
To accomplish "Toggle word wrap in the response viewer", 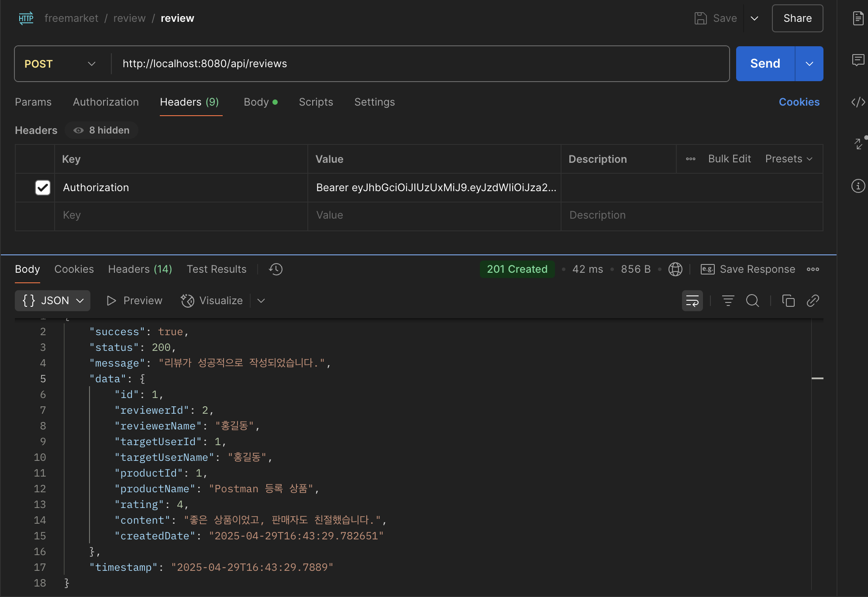I will tap(692, 301).
